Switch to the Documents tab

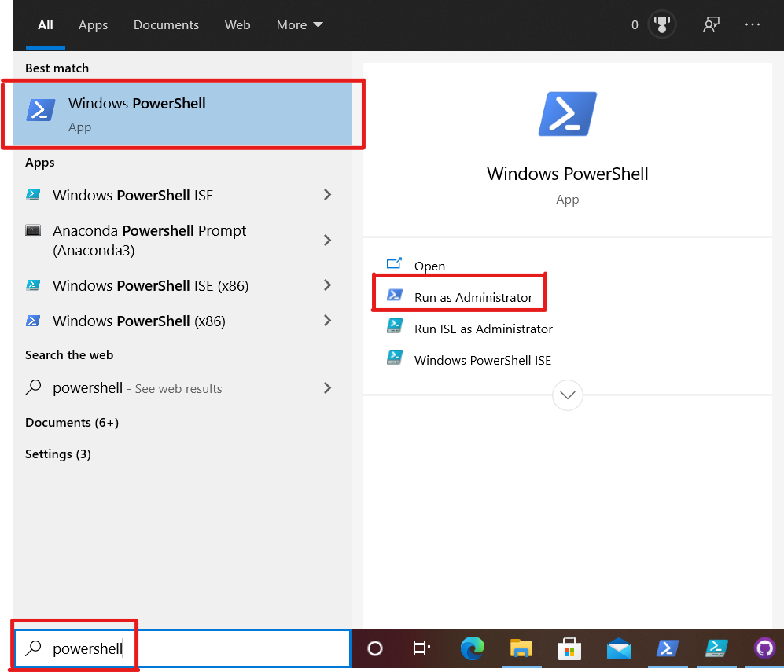click(166, 24)
